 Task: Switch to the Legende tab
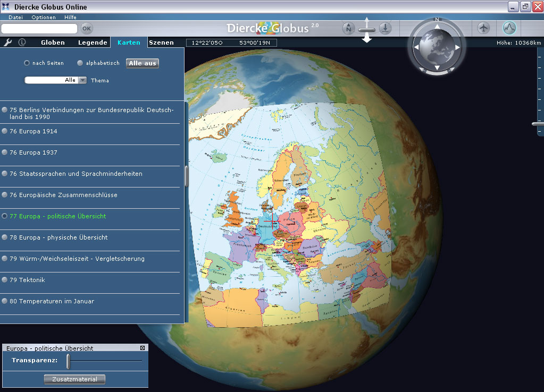(x=93, y=42)
